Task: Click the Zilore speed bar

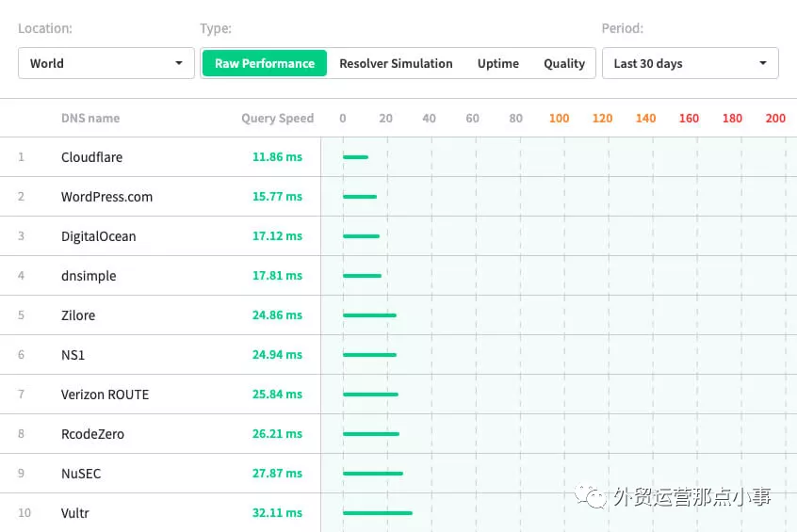Action: pyautogui.click(x=369, y=315)
